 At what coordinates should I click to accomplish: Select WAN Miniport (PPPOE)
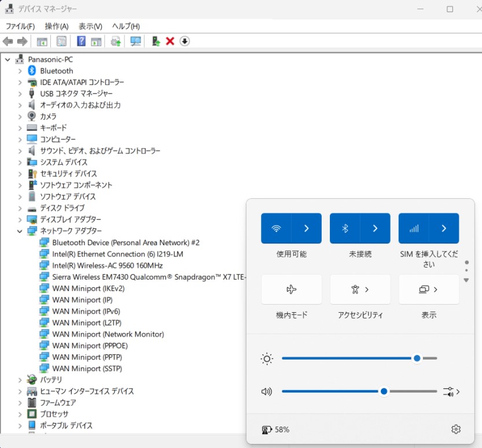point(90,346)
